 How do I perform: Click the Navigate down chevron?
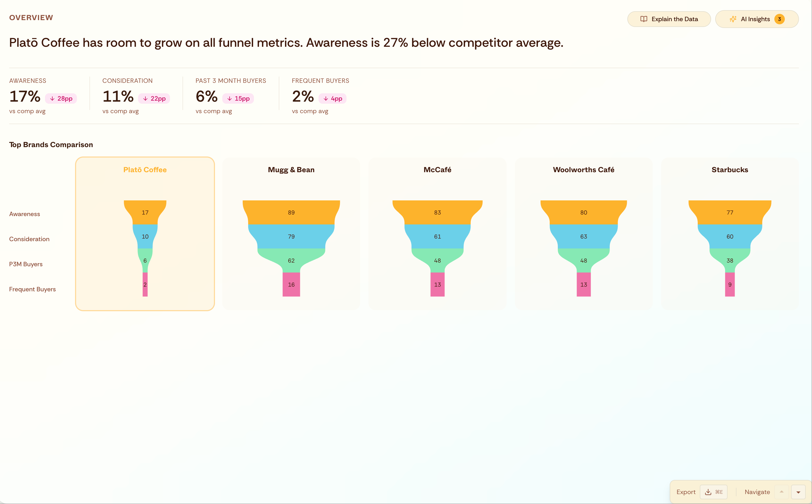point(799,492)
